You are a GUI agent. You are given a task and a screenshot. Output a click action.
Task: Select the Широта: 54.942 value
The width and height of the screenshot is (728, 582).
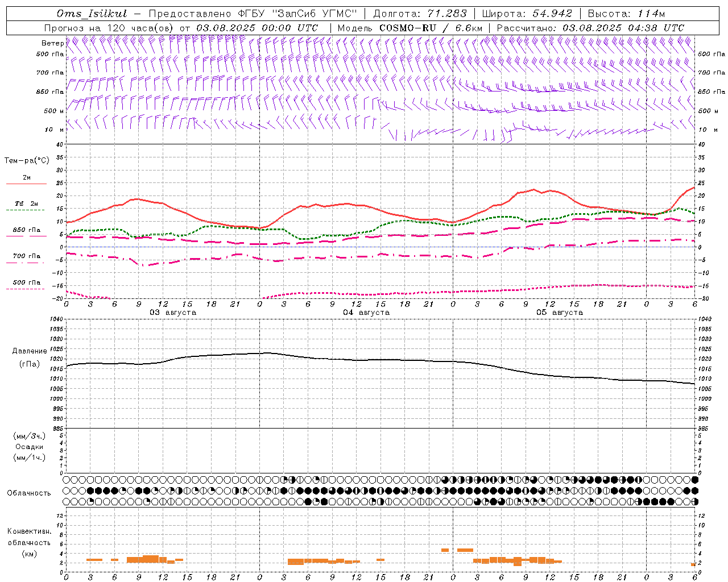[527, 14]
